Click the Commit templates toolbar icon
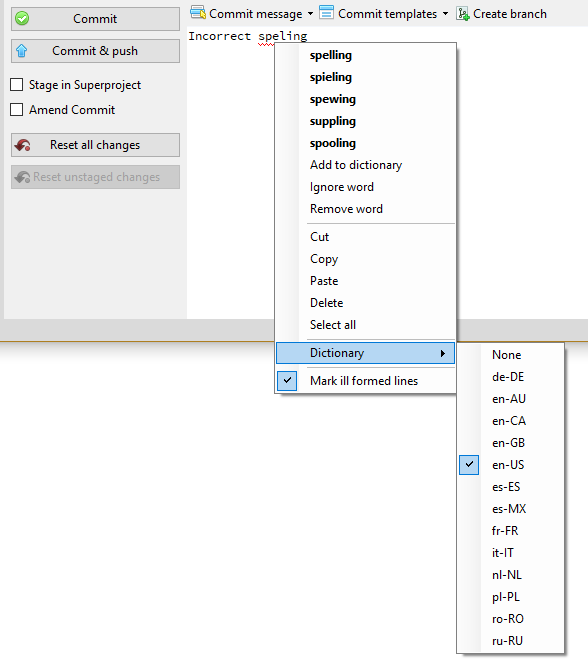 pyautogui.click(x=326, y=13)
